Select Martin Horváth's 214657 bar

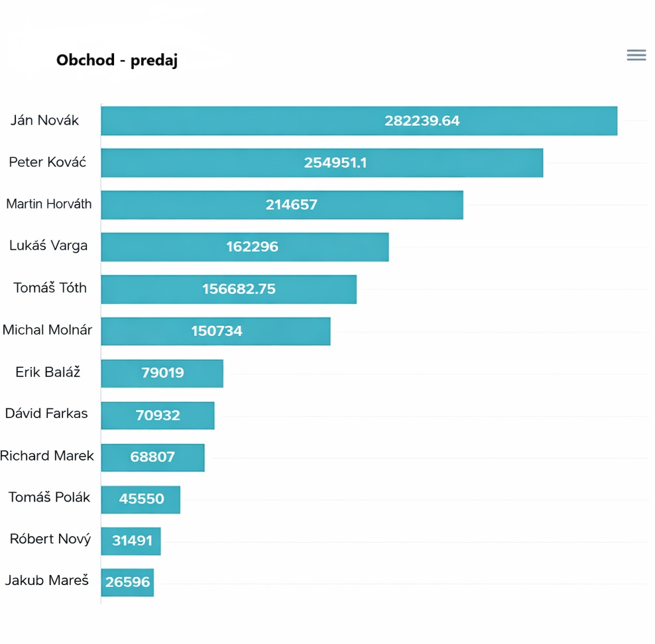[282, 205]
